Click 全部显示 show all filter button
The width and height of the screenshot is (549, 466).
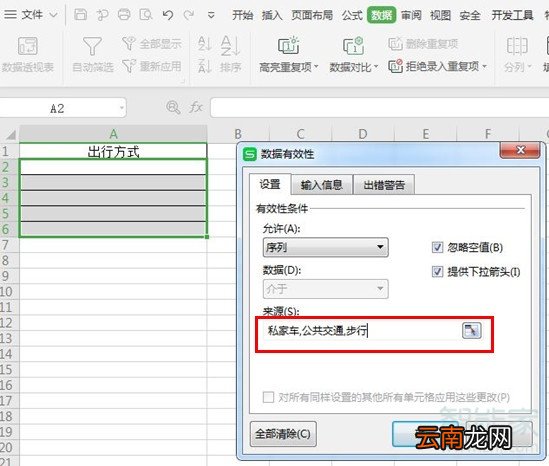tap(152, 43)
